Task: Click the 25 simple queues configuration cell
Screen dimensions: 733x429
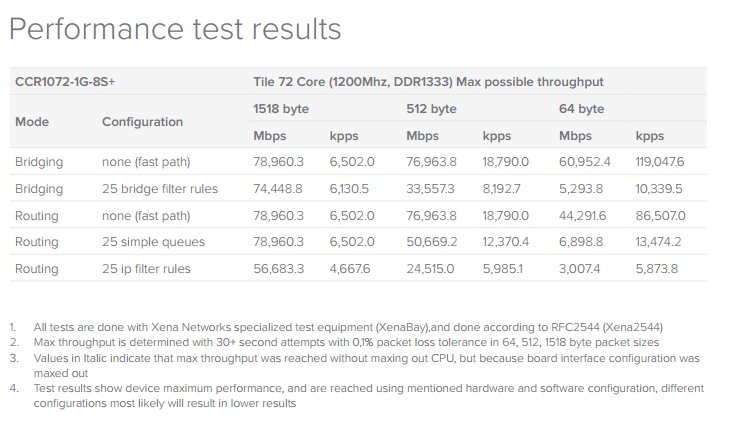Action: coord(153,242)
